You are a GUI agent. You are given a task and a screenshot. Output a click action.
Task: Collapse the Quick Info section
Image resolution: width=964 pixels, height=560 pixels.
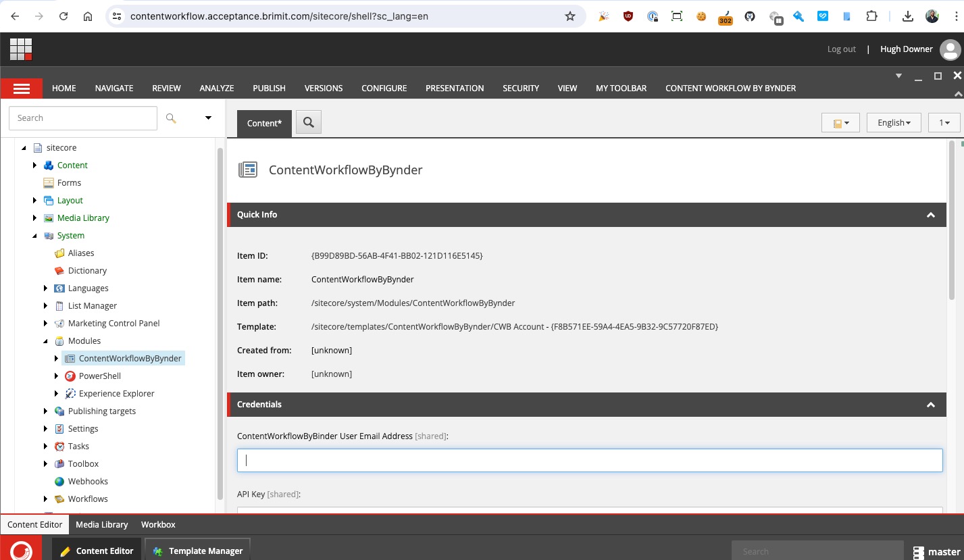(931, 215)
